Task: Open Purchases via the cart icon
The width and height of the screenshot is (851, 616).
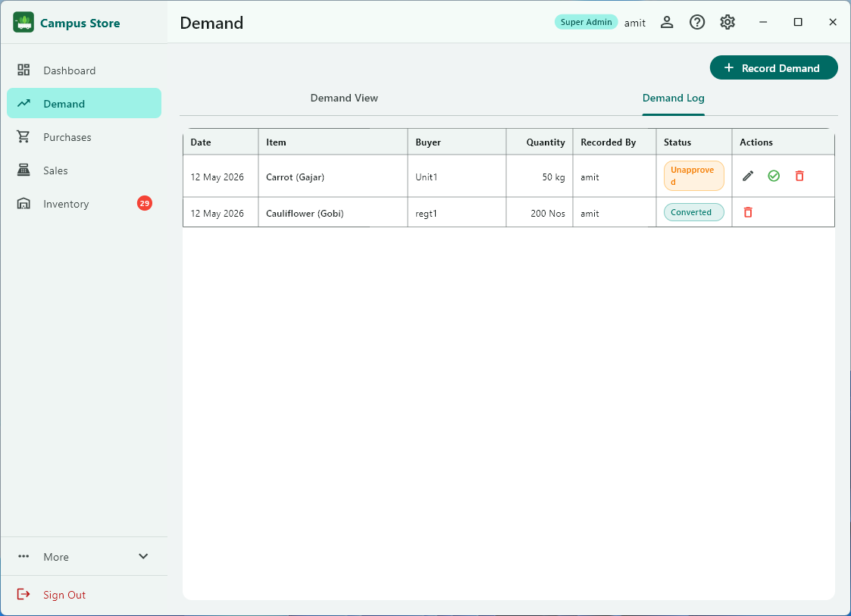Action: pyautogui.click(x=23, y=137)
